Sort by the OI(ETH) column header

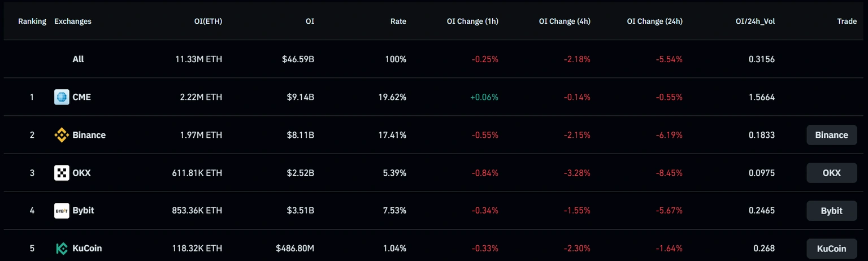click(x=208, y=21)
